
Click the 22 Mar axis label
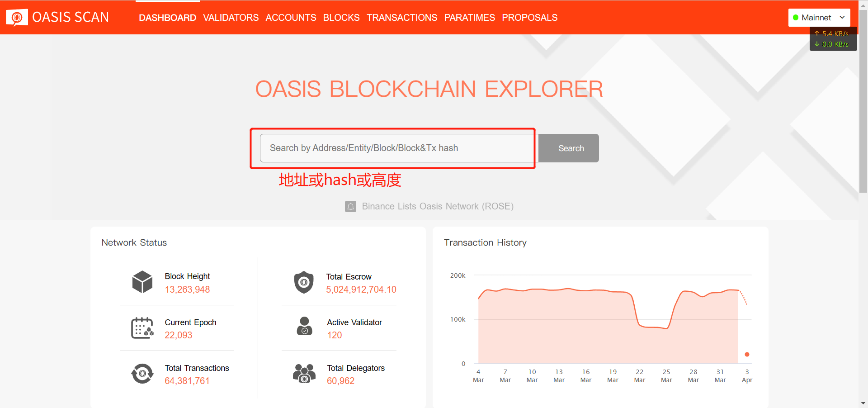[640, 376]
